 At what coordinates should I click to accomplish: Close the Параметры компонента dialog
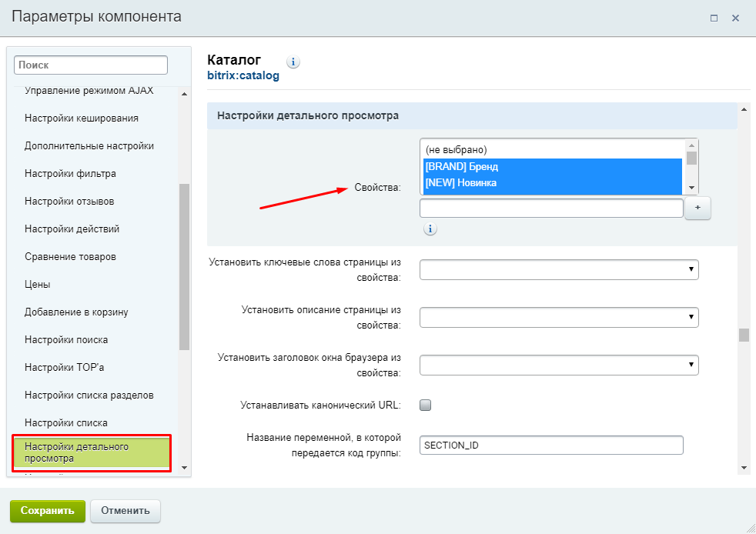(x=735, y=18)
